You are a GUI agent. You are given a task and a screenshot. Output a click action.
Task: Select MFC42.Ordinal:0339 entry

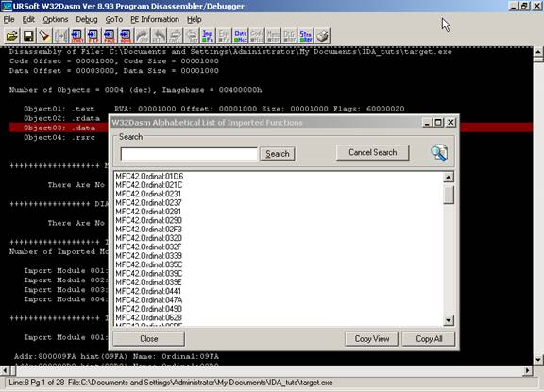pyautogui.click(x=148, y=256)
